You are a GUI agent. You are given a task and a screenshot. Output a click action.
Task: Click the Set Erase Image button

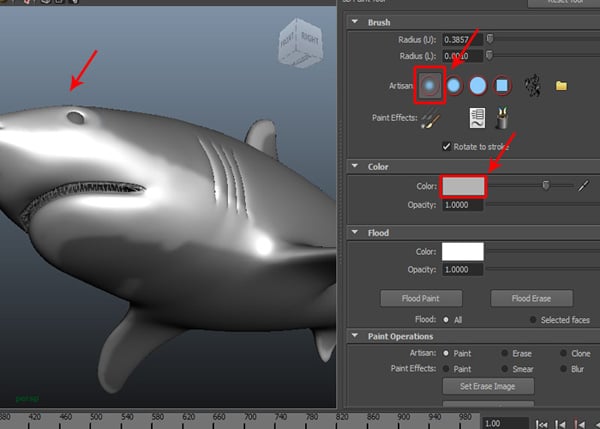tap(488, 386)
